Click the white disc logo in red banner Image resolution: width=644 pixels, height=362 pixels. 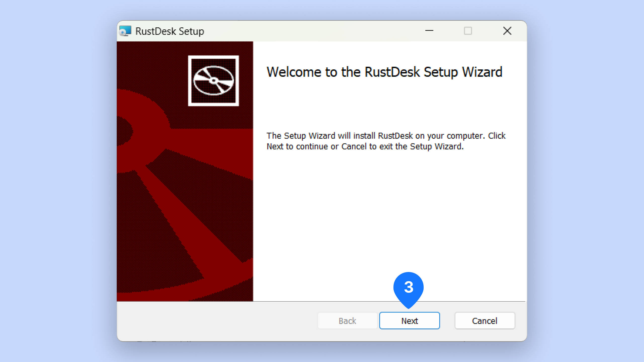coord(213,81)
